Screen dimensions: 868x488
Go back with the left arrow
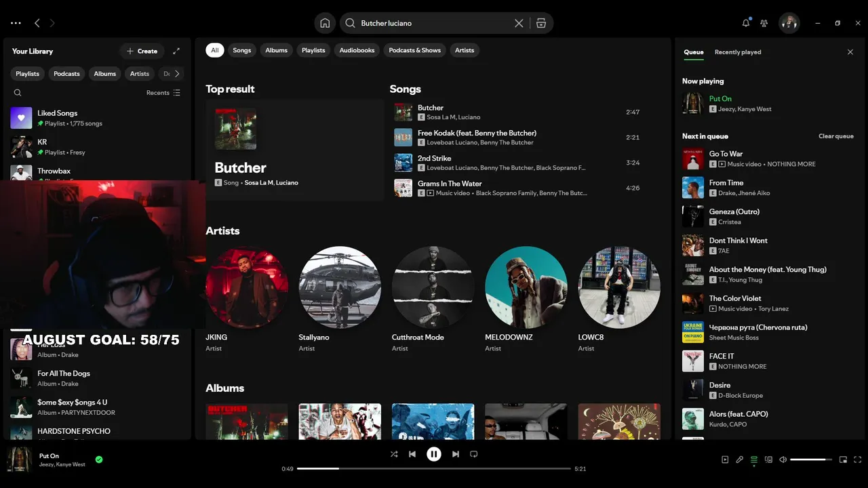(x=37, y=23)
